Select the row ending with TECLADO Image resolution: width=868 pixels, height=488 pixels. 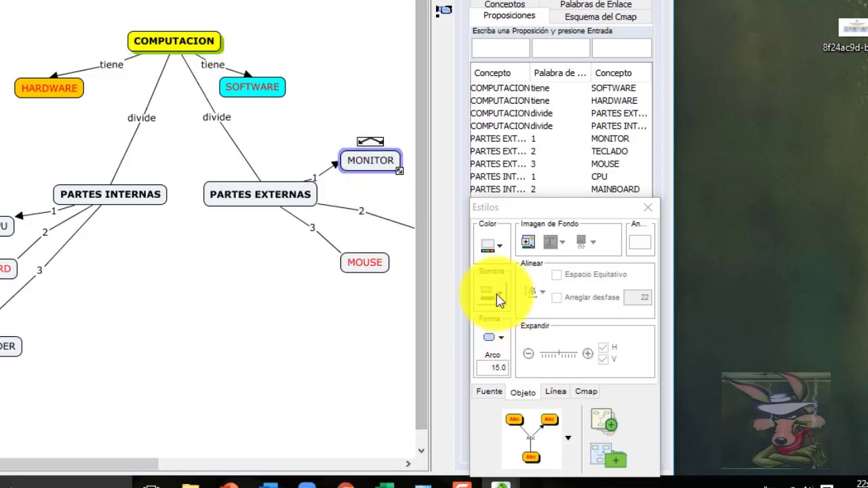(561, 151)
